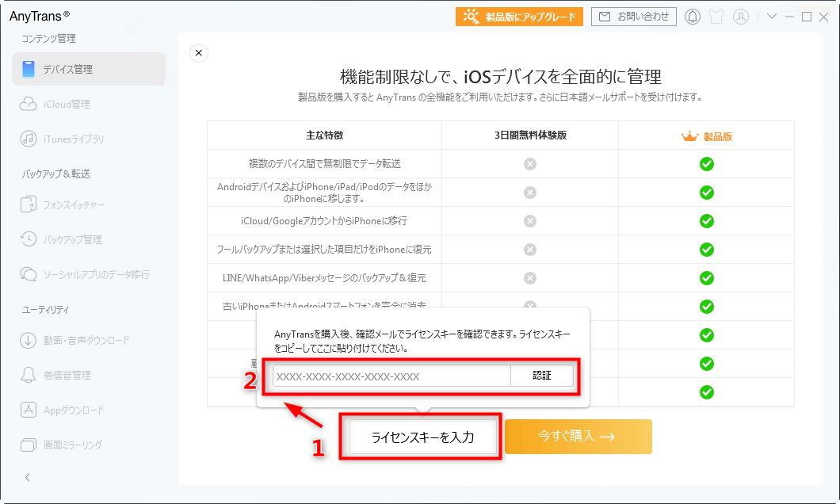Click green check for LINE/WhatsApp row

(x=707, y=278)
